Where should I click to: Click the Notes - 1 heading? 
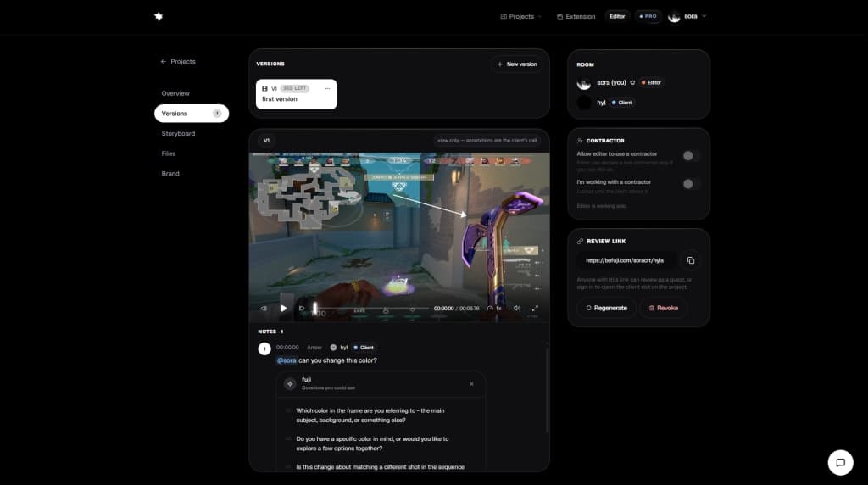(270, 332)
